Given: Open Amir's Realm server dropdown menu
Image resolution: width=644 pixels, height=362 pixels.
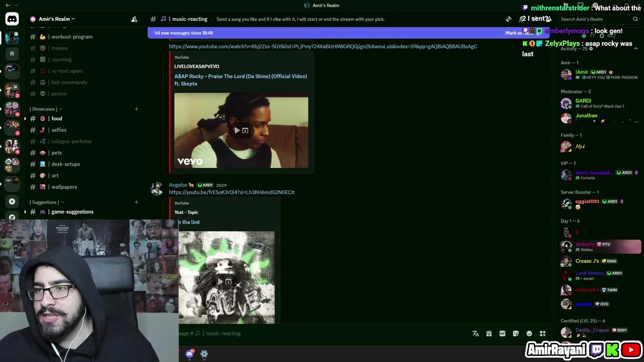Looking at the screenshot, I should [x=56, y=19].
